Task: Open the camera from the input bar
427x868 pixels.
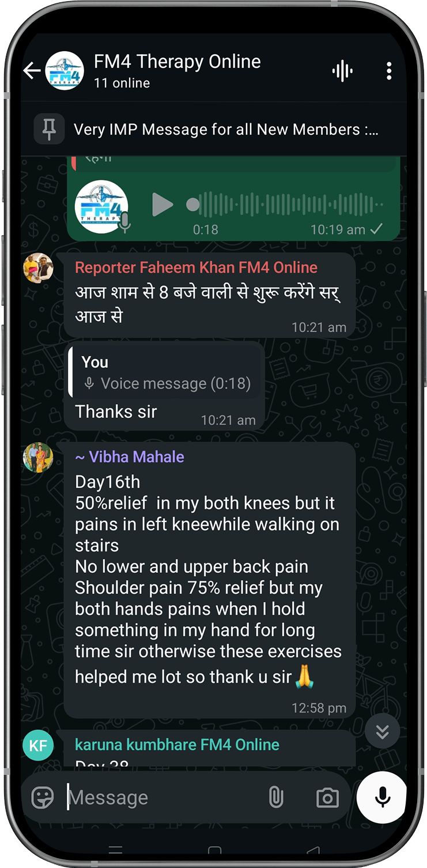Action: [327, 798]
